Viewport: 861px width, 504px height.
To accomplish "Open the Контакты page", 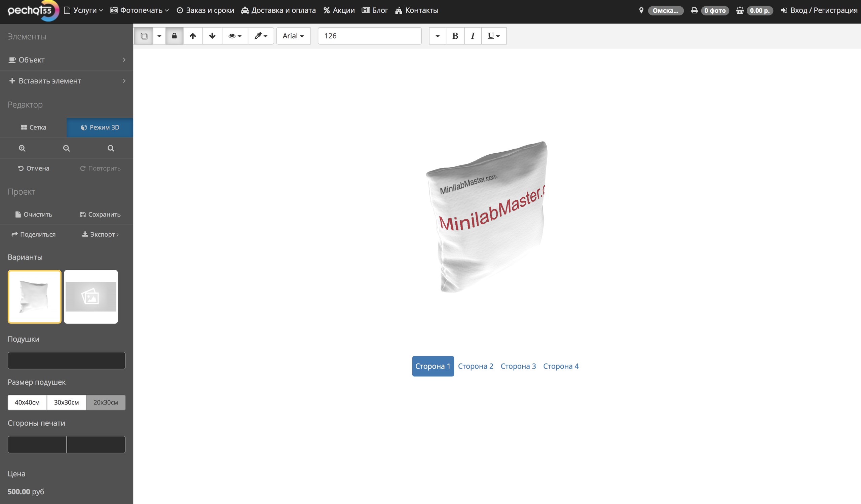I will point(416,10).
